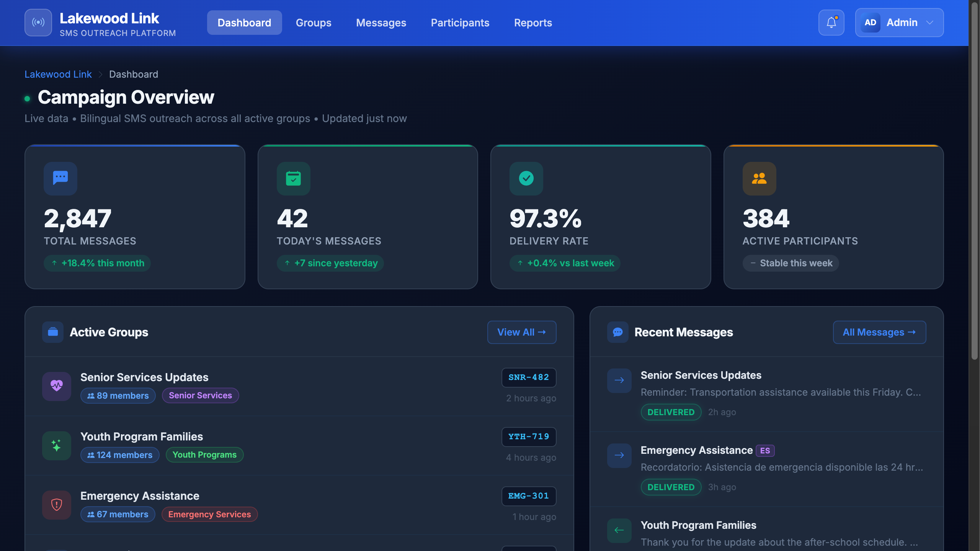
Task: Click the Active Groups panel icon
Action: click(x=53, y=332)
